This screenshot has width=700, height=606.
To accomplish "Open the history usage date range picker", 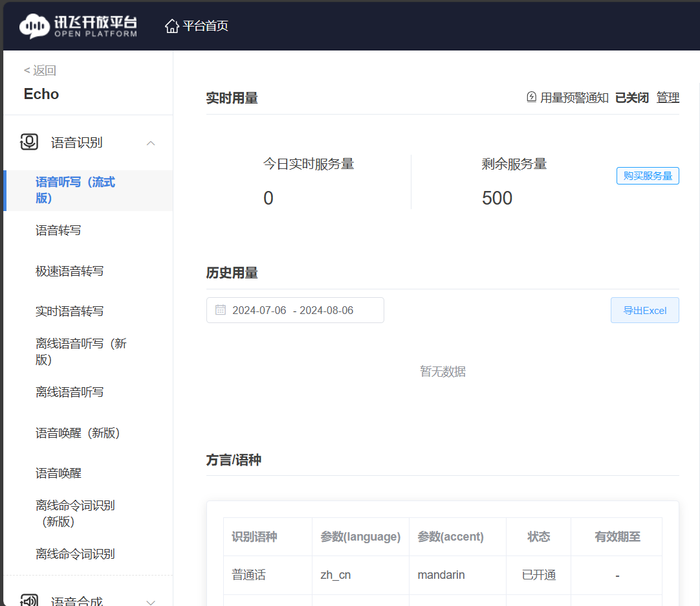I will pos(294,309).
